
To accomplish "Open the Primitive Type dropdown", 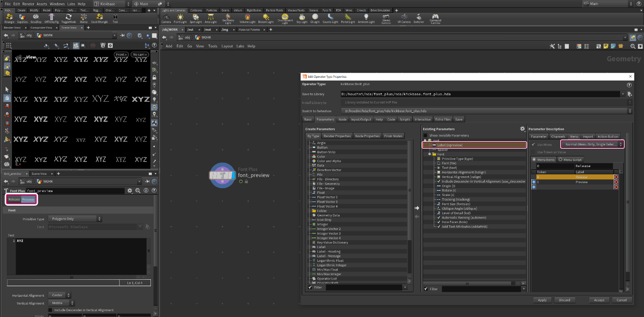I will click(75, 219).
